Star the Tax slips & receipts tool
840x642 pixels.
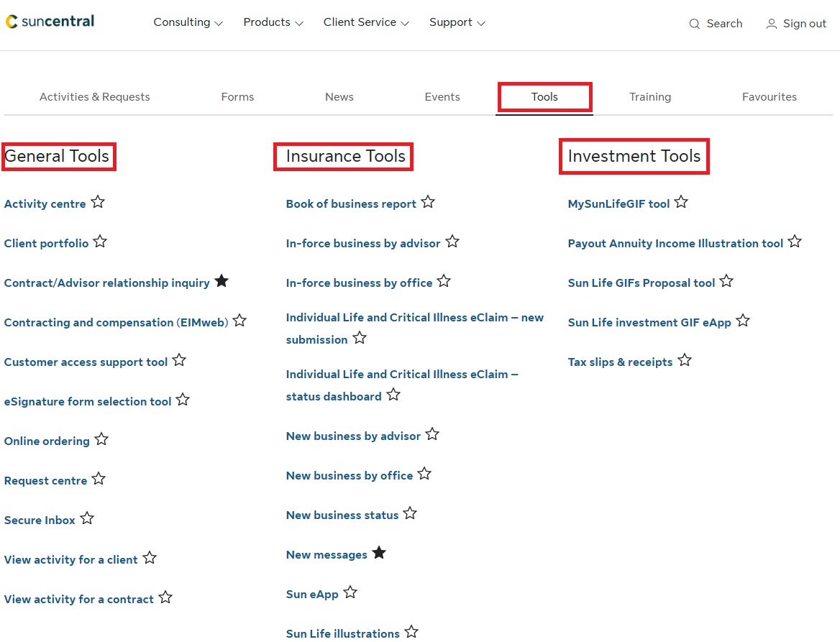click(x=685, y=361)
